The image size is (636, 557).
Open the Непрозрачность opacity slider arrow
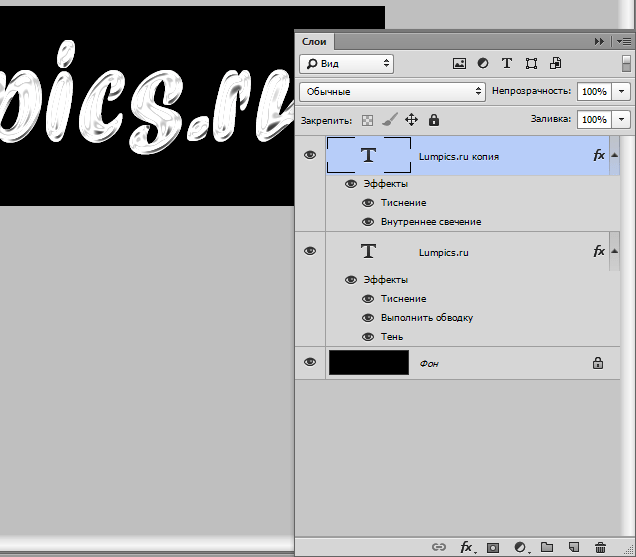click(x=622, y=91)
